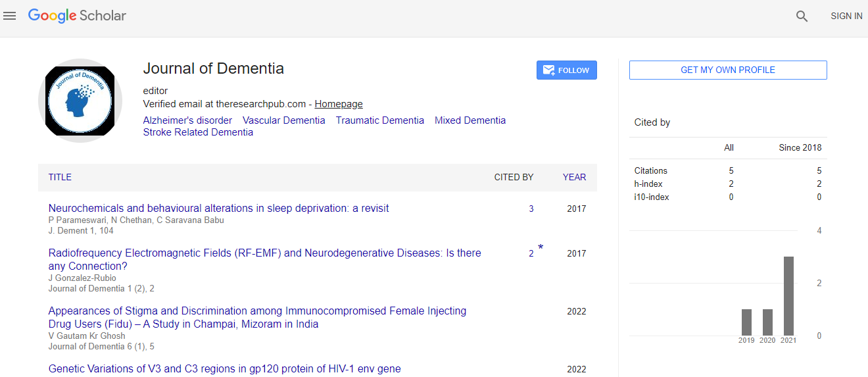
Task: Click Get My Own Profile button
Action: pyautogui.click(x=727, y=70)
